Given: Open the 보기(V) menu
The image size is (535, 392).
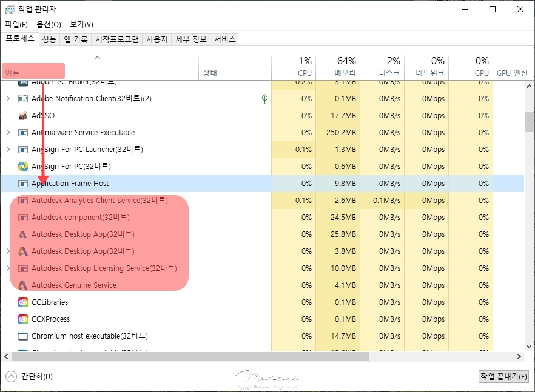Looking at the screenshot, I should [81, 25].
